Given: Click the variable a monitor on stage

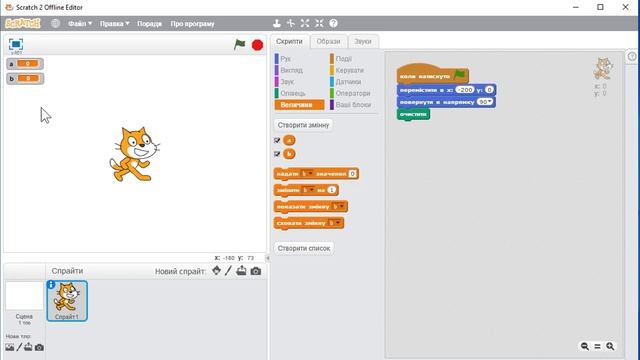Looking at the screenshot, I should (25, 64).
